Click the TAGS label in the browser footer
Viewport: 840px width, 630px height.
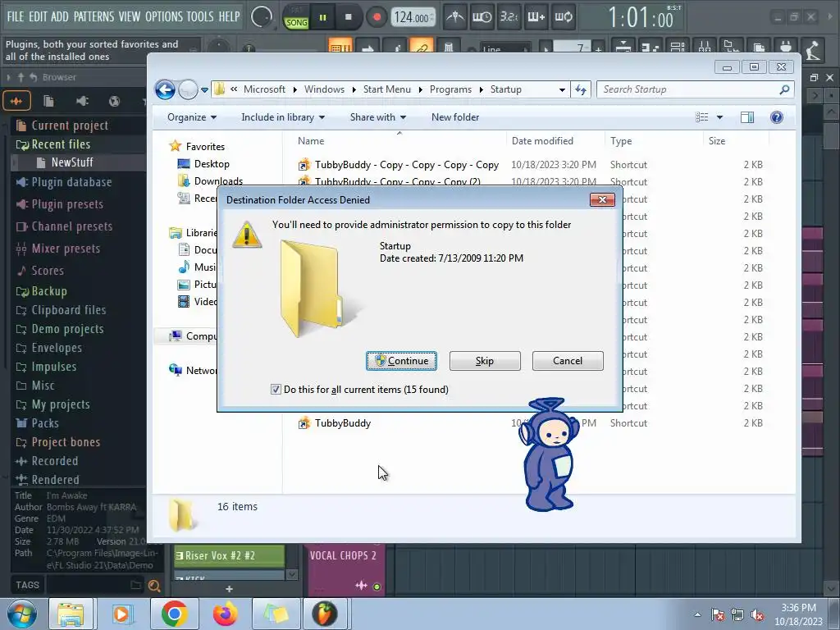(27, 585)
